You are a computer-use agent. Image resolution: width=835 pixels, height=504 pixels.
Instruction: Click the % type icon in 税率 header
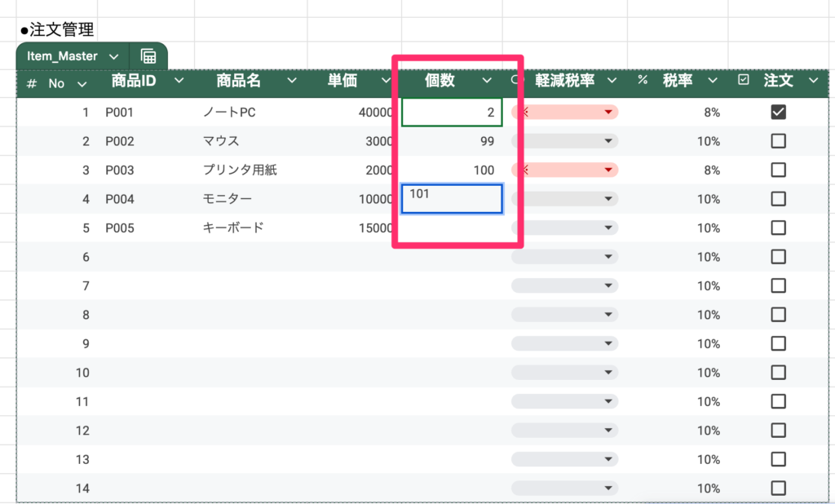coord(643,81)
